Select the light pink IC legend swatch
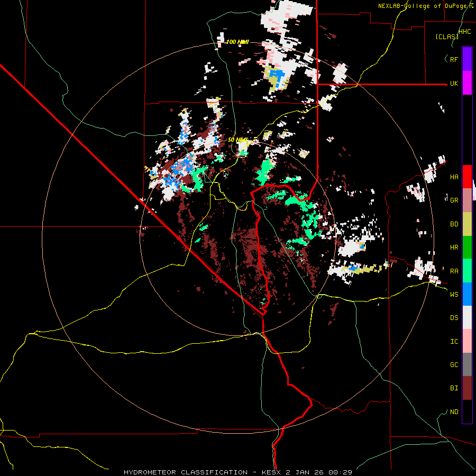Screen dimensions: 476x476 click(x=467, y=341)
